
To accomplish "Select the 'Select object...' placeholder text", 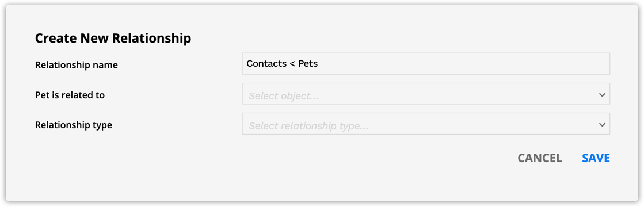I will 284,97.
